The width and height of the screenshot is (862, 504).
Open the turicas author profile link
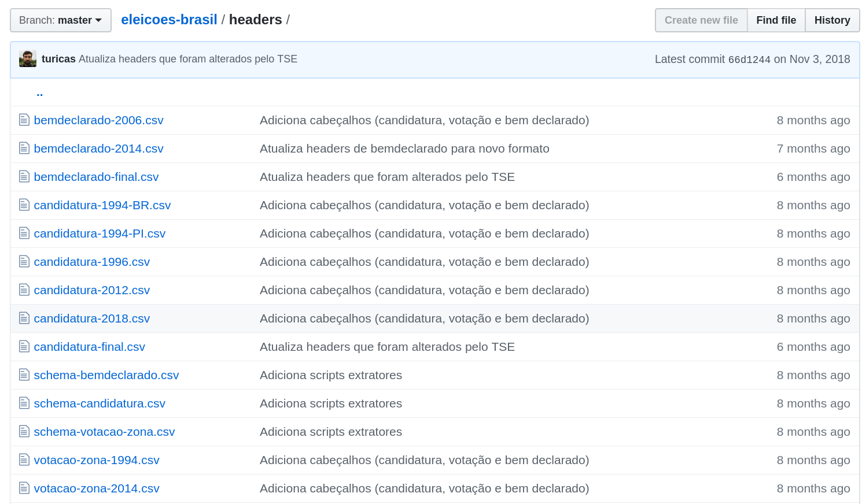point(58,59)
